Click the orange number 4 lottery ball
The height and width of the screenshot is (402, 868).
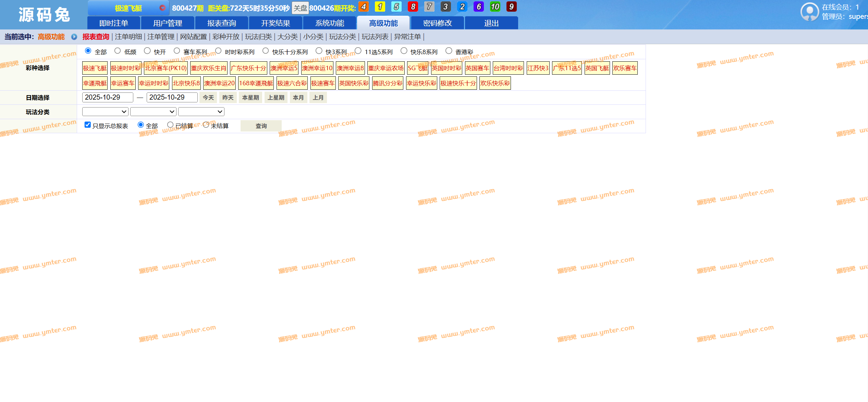(363, 7)
